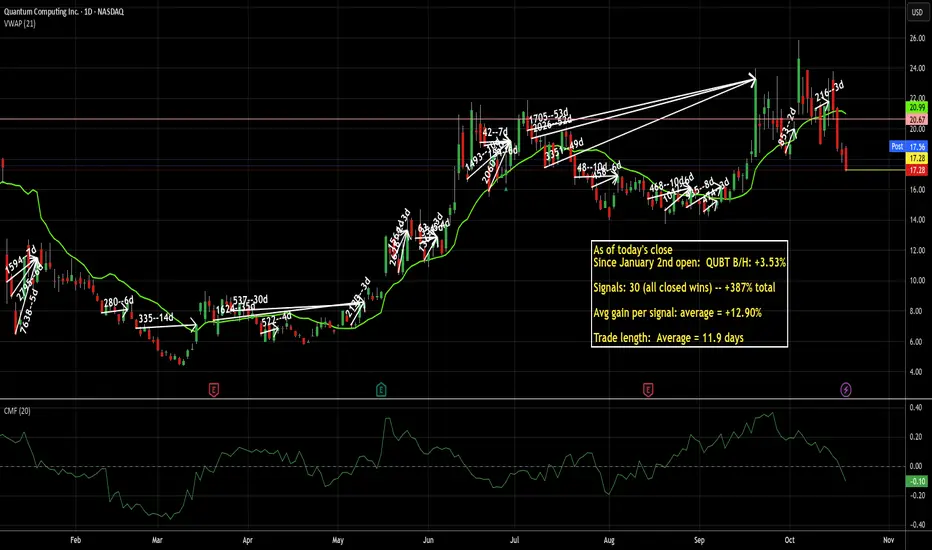Image resolution: width=932 pixels, height=550 pixels.
Task: Open the USD currency selector
Action: pos(917,12)
